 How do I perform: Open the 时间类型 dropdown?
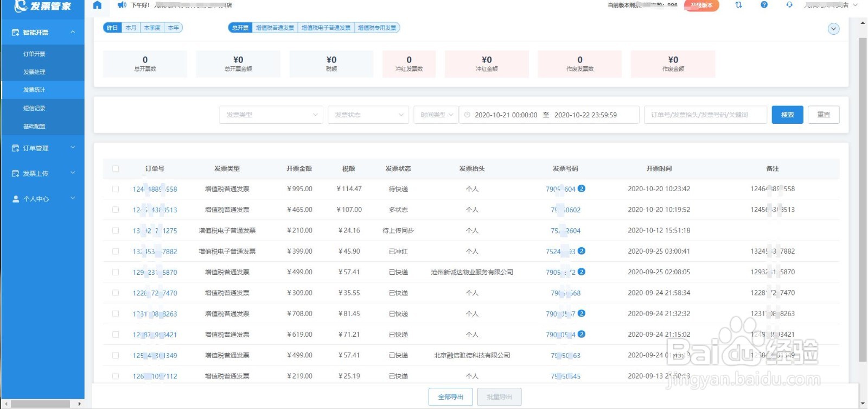coord(436,115)
